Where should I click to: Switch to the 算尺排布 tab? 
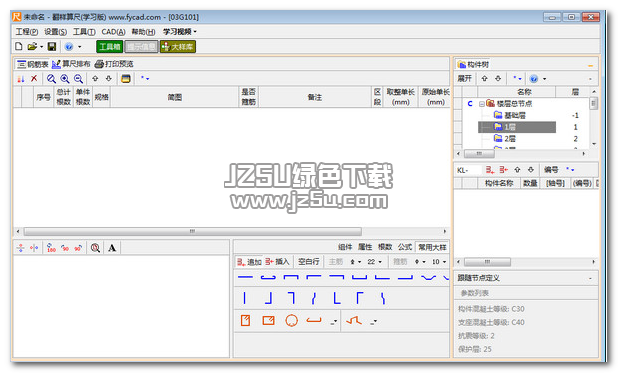pyautogui.click(x=71, y=64)
